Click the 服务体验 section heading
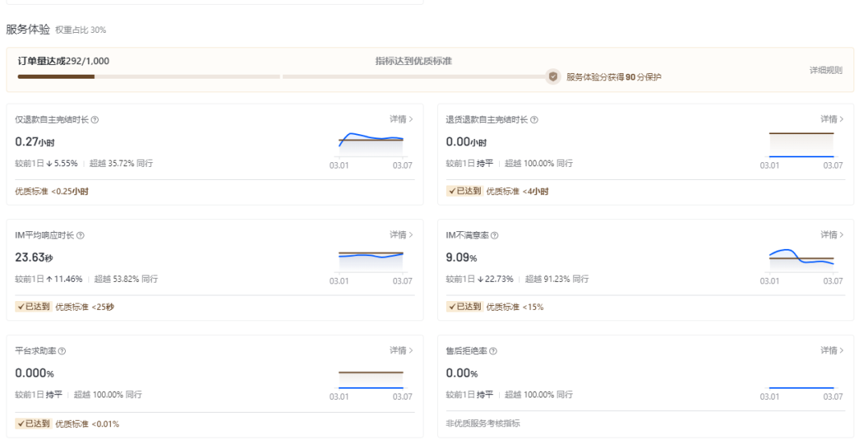 click(28, 29)
